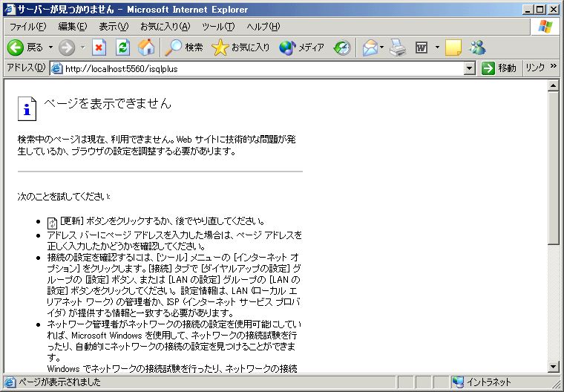Click the Mail envelope icon

370,48
